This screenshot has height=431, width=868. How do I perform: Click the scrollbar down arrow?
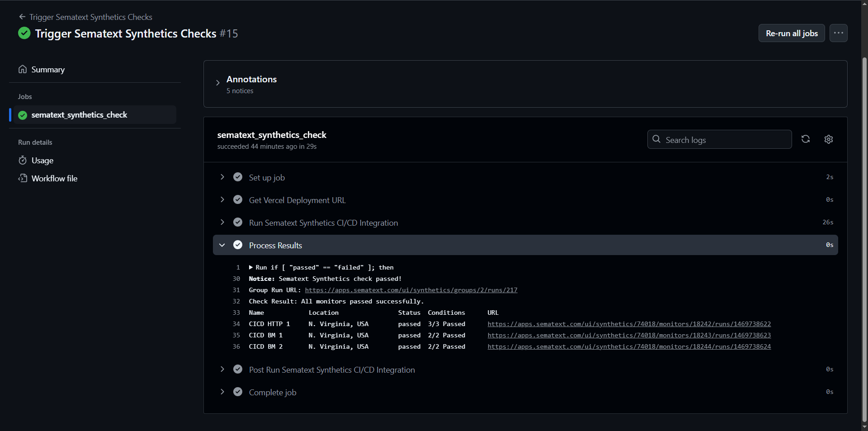coord(864,427)
